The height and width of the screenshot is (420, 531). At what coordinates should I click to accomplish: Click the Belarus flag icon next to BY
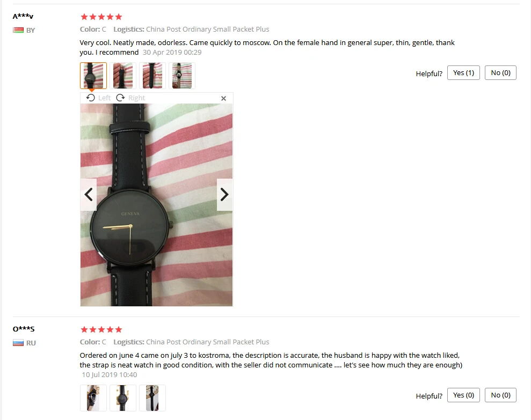click(18, 30)
